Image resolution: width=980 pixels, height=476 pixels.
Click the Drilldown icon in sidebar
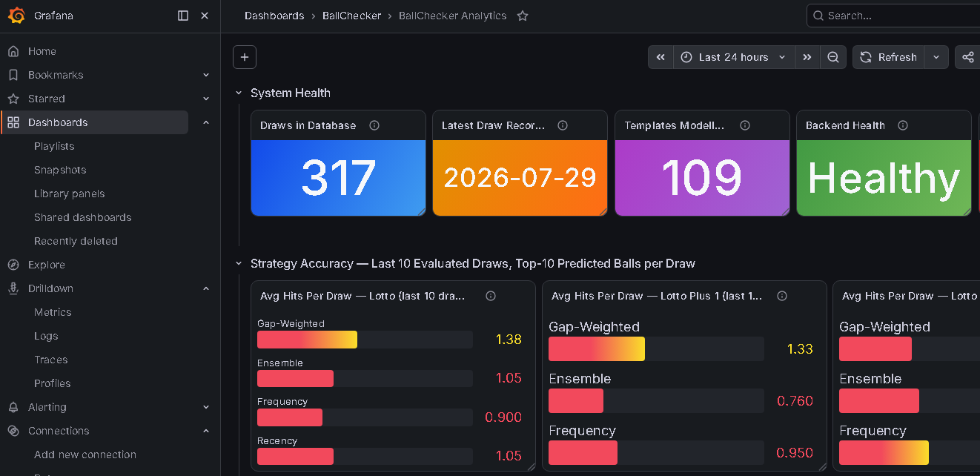point(13,288)
